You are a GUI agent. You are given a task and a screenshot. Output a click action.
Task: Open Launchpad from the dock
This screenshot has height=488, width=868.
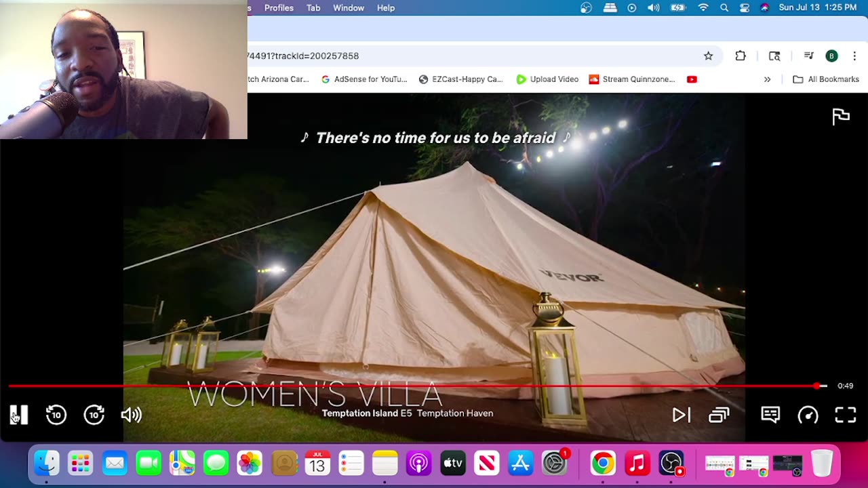81,464
